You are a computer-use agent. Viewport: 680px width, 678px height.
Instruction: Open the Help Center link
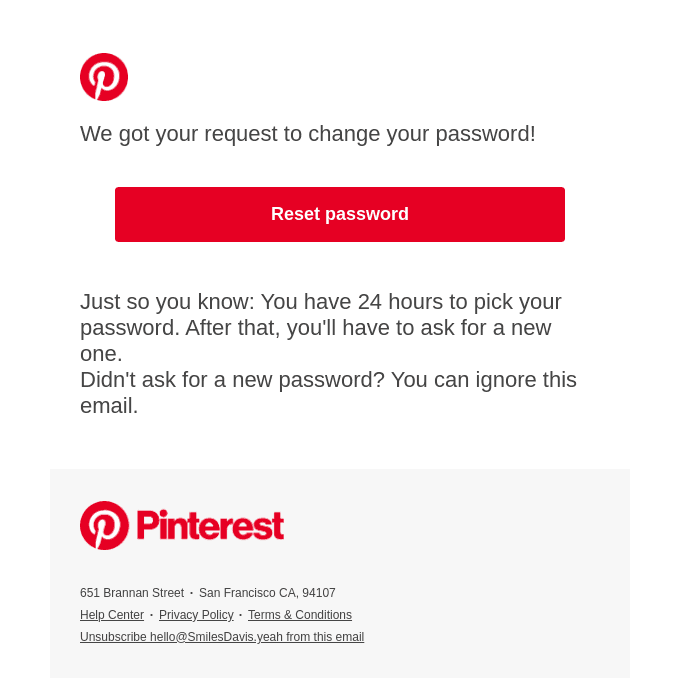pos(112,615)
